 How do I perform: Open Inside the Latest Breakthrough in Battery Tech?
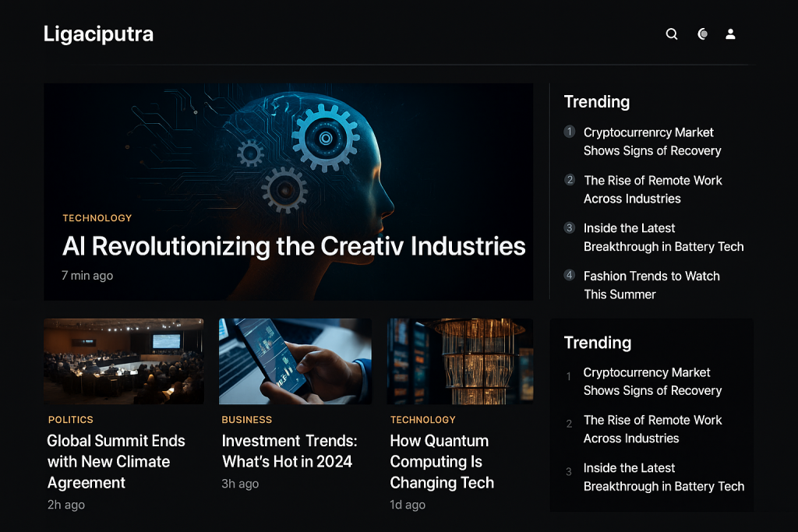pyautogui.click(x=662, y=237)
